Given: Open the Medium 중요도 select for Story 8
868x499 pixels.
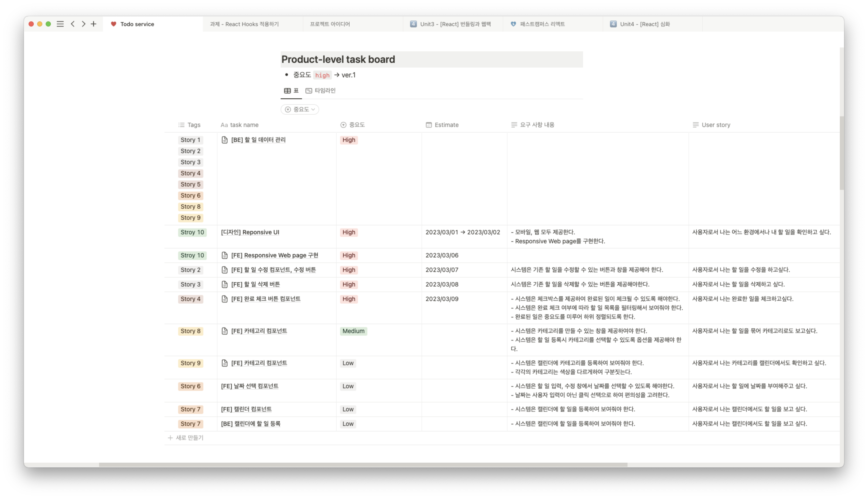Looking at the screenshot, I should click(353, 331).
